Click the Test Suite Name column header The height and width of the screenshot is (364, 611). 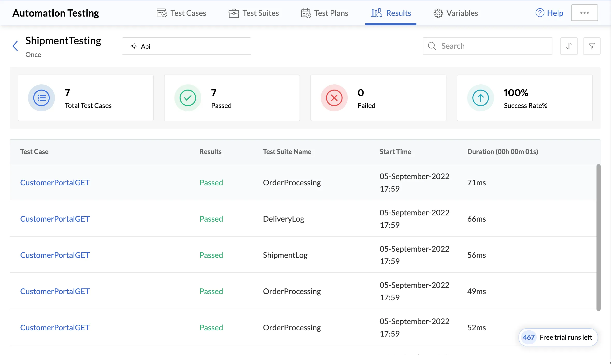(x=287, y=151)
